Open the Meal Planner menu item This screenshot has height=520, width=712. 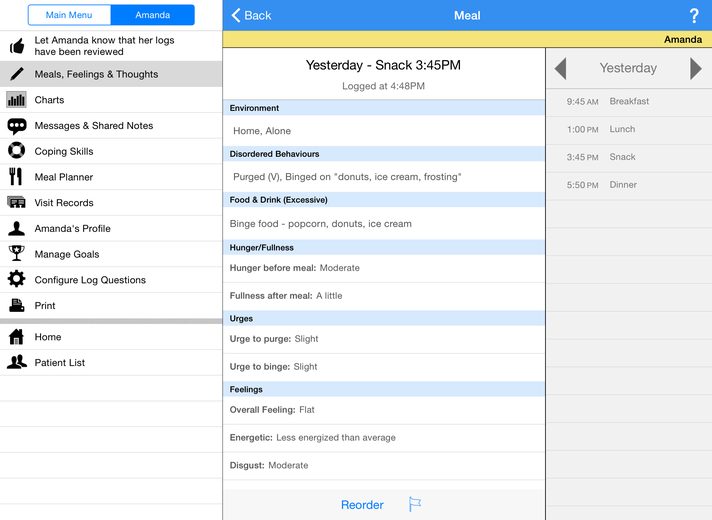coord(111,177)
